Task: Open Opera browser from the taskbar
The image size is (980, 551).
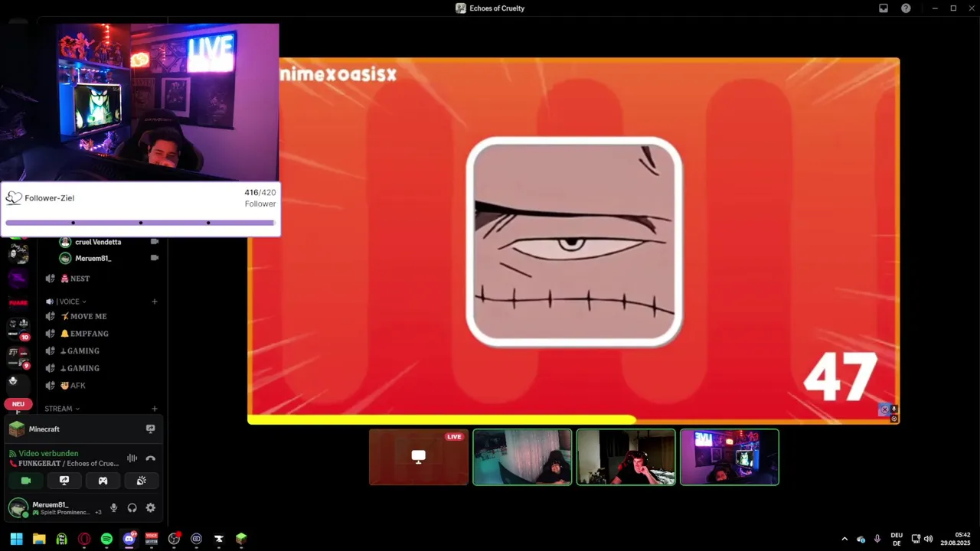Action: [84, 539]
